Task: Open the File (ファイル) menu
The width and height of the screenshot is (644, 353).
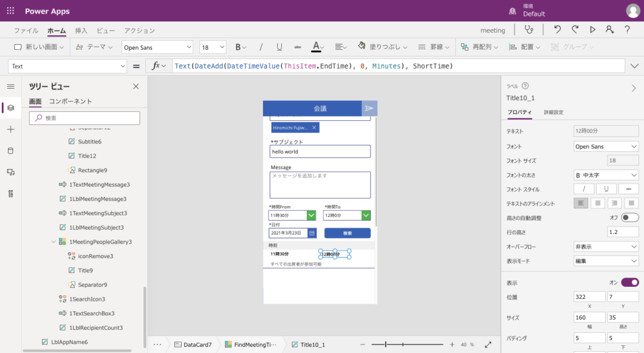Action: [26, 30]
